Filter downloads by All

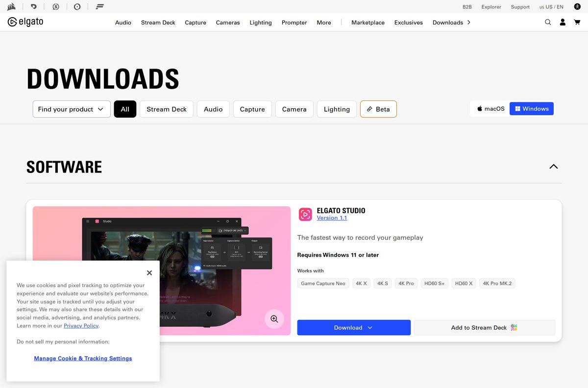[x=125, y=109]
